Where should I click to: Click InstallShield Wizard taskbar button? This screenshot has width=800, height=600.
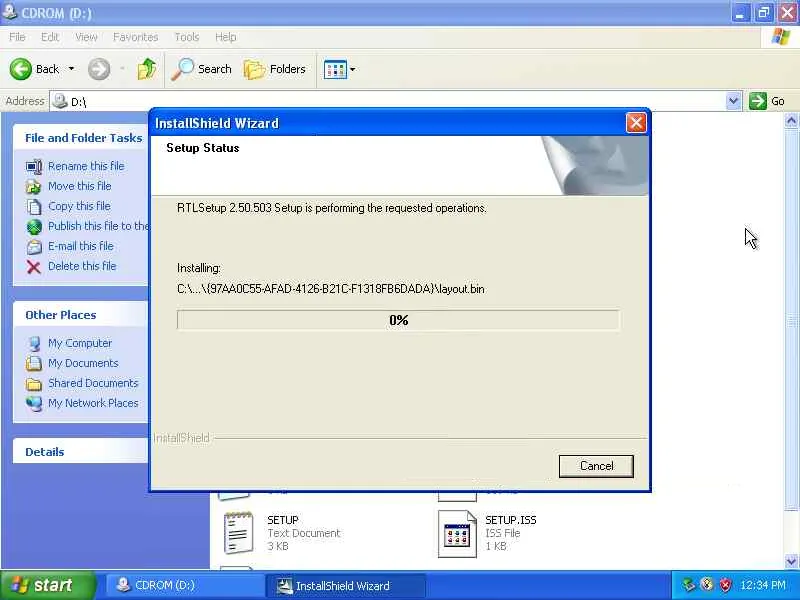pos(345,586)
